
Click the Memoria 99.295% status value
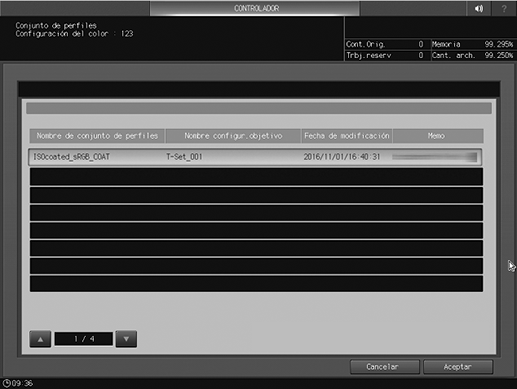tap(473, 44)
